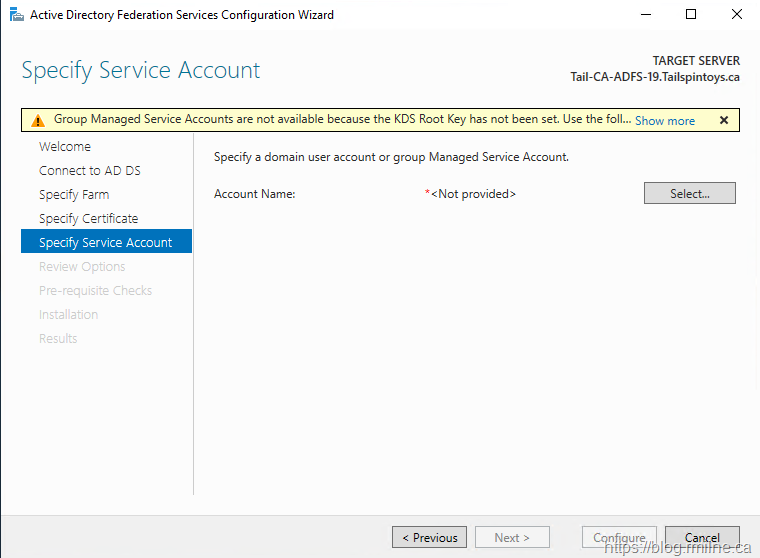
Task: Expand warning with Show more link
Action: pos(664,120)
